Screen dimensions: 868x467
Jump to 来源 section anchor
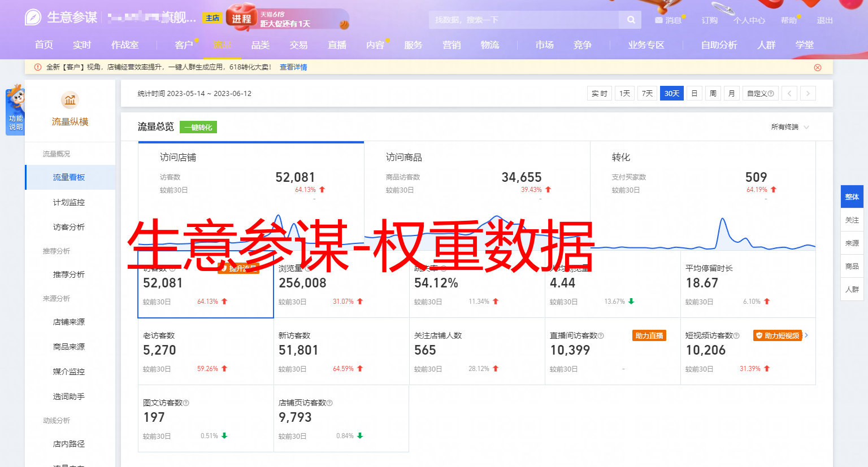(x=852, y=243)
